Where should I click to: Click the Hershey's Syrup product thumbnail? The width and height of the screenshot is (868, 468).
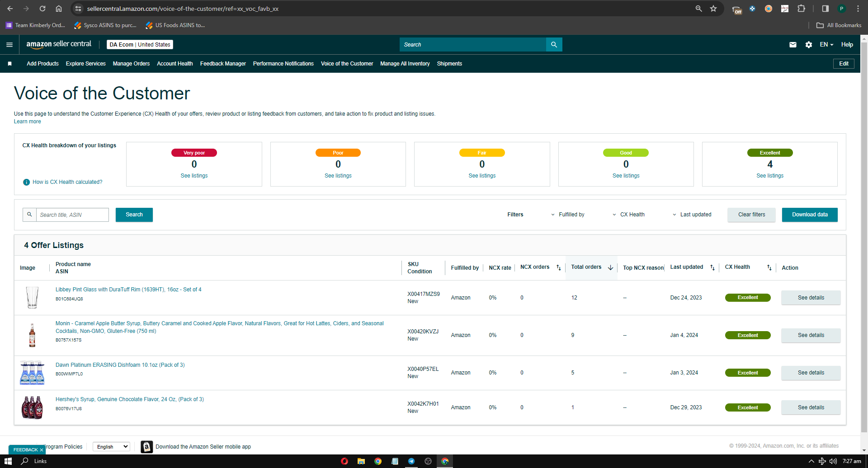(32, 407)
